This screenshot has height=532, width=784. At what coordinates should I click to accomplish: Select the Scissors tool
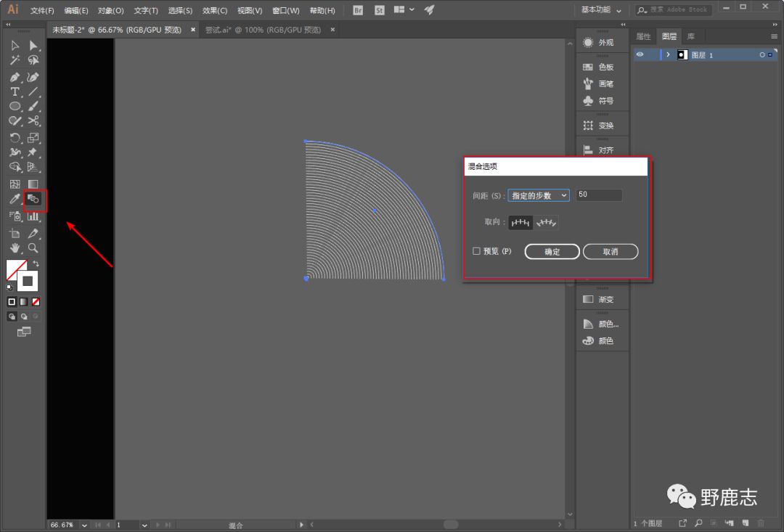33,121
